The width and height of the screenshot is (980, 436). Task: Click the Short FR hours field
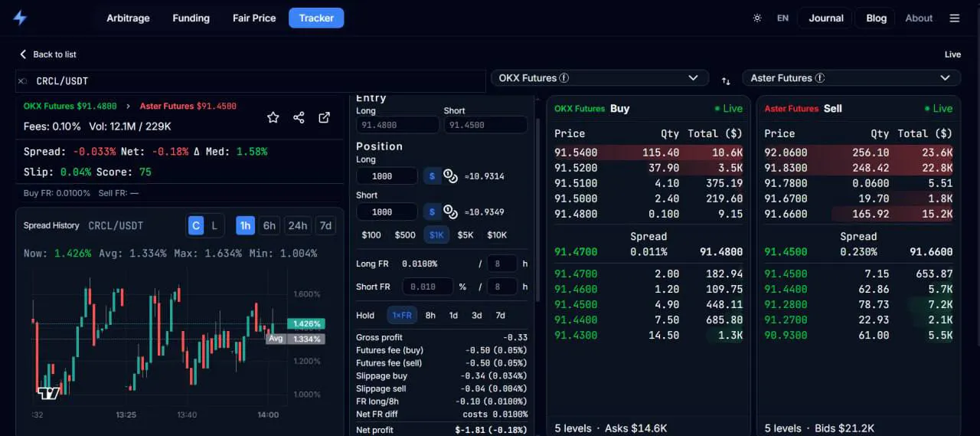[502, 287]
